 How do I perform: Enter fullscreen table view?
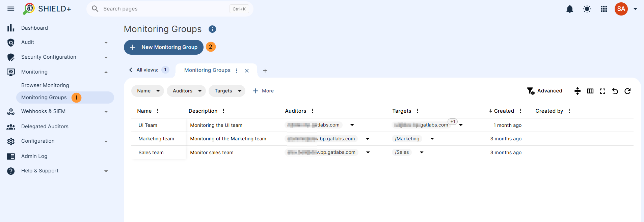[x=602, y=91]
